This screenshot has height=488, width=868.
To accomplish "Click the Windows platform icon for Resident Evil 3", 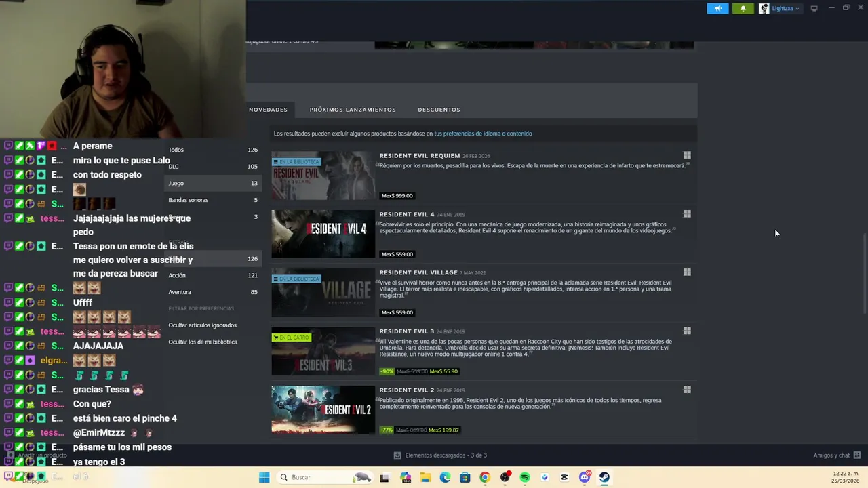I will click(687, 331).
